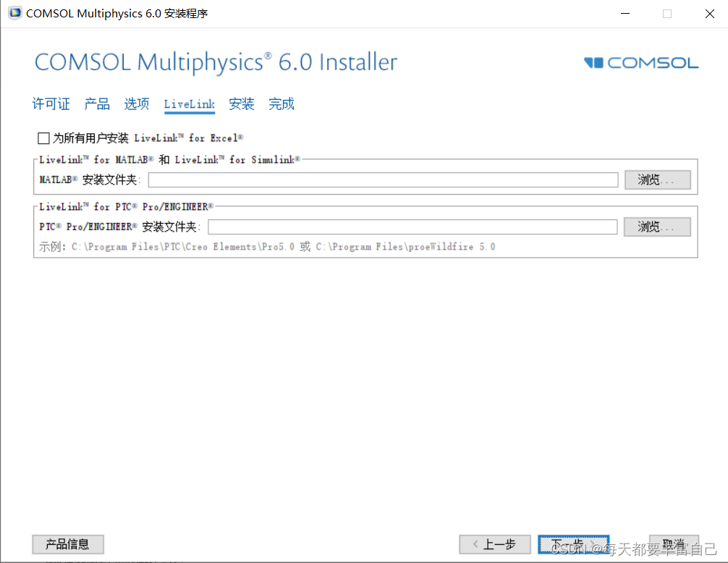Image resolution: width=728 pixels, height=563 pixels.
Task: Switch to the 选项 step tab
Action: tap(137, 103)
